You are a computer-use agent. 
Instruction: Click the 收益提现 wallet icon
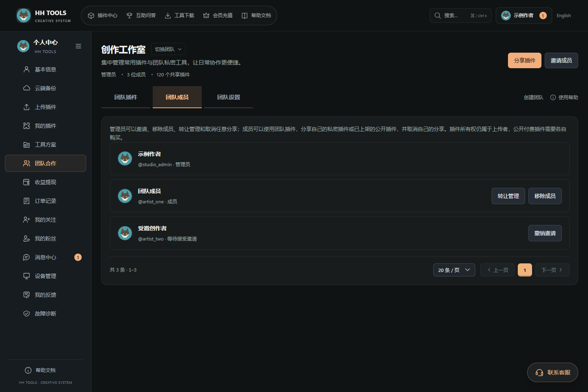tap(27, 182)
